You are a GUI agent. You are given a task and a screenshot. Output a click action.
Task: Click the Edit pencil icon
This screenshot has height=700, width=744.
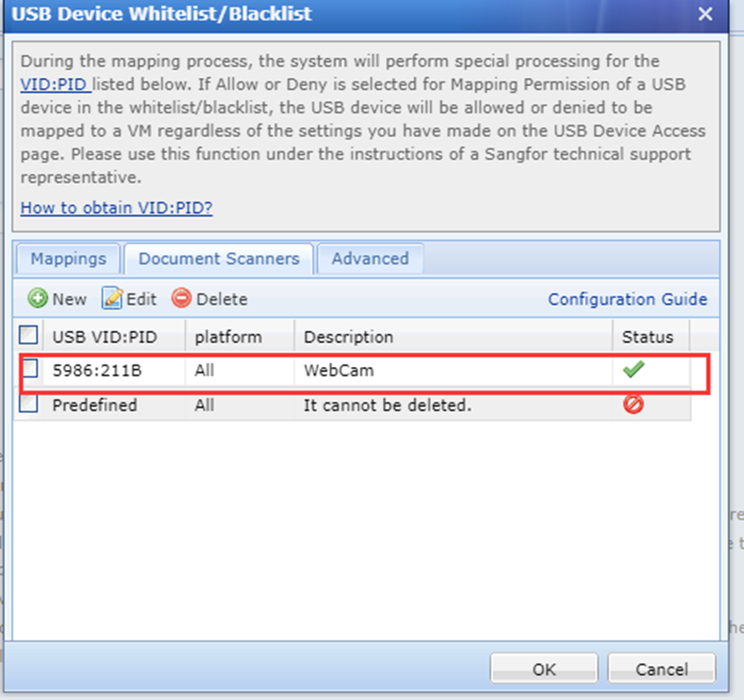pyautogui.click(x=113, y=299)
